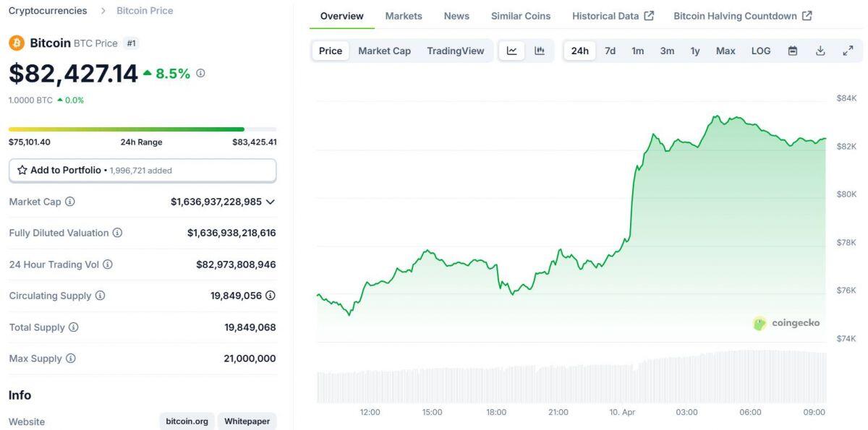The image size is (868, 430).
Task: Open Fully Diluted Valuation info icon
Action: (x=117, y=233)
